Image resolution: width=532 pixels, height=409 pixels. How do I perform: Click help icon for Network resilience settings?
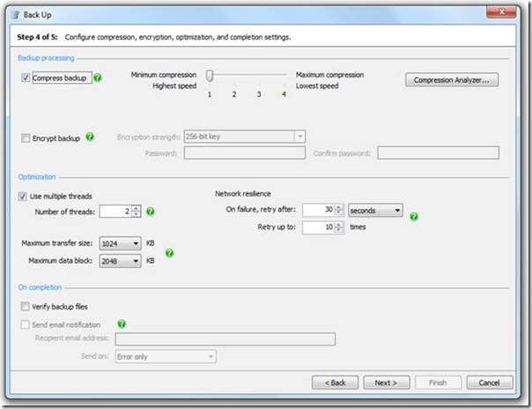click(414, 217)
